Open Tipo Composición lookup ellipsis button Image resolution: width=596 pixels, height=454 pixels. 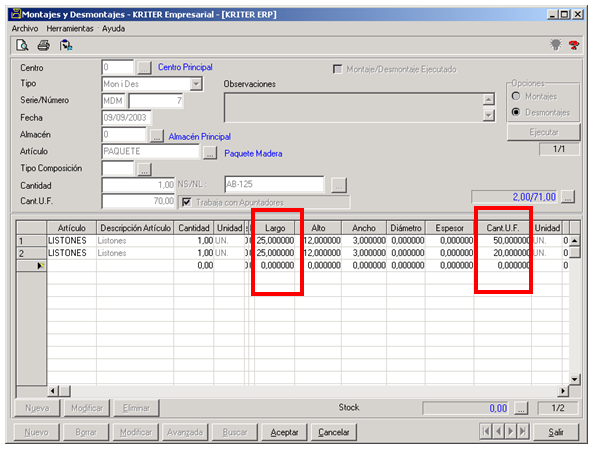pos(144,169)
